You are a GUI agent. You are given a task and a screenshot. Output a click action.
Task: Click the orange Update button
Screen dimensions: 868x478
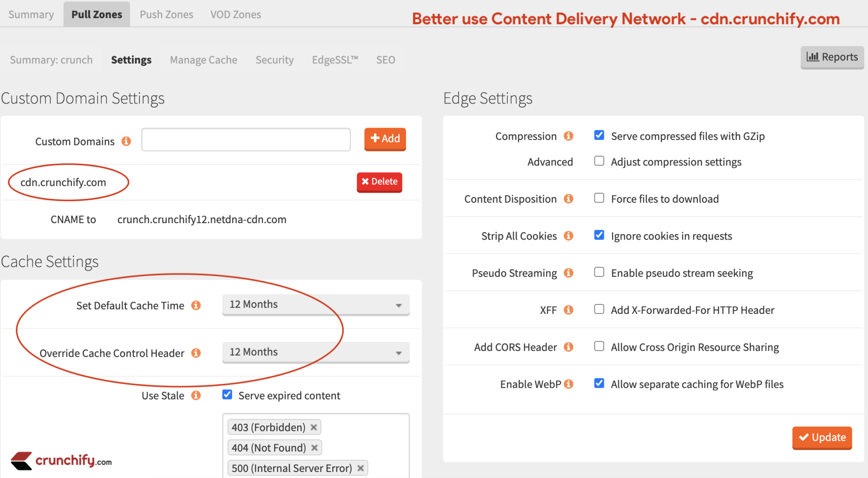822,437
